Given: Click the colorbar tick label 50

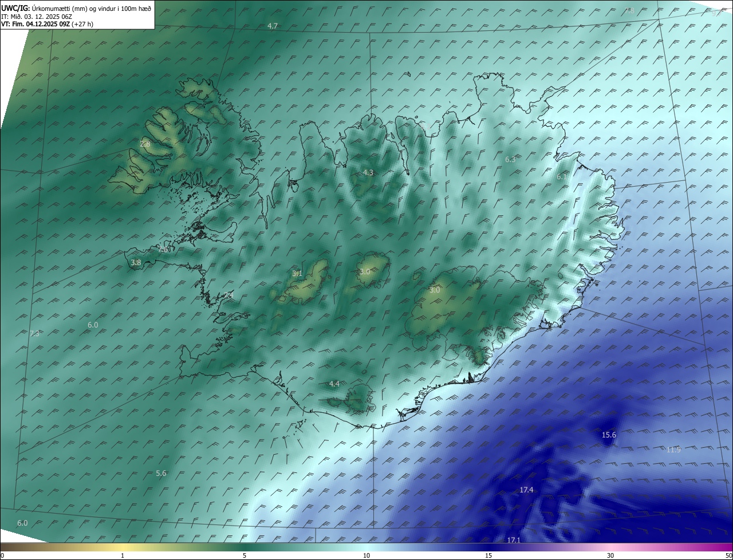Looking at the screenshot, I should pyautogui.click(x=728, y=555).
